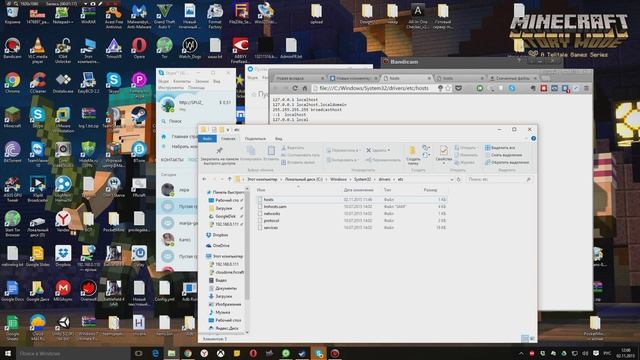Image resolution: width=640 pixels, height=360 pixels.
Task: Tick the checkbox next to the services file
Action: tap(260, 227)
